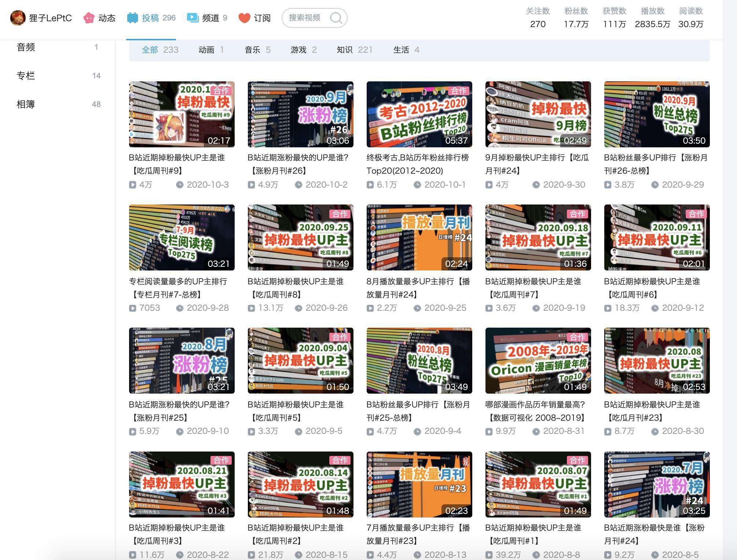Screen dimensions: 737x560
Task: Click title 9月掉粉最快UP主排行【吃瓜月刊#24】
Action: pyautogui.click(x=537, y=164)
